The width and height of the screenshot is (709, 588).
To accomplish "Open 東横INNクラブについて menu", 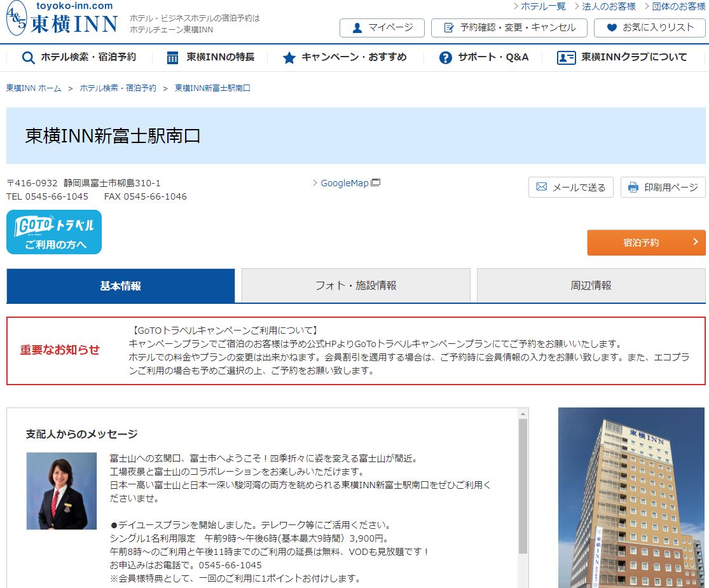I will [622, 57].
